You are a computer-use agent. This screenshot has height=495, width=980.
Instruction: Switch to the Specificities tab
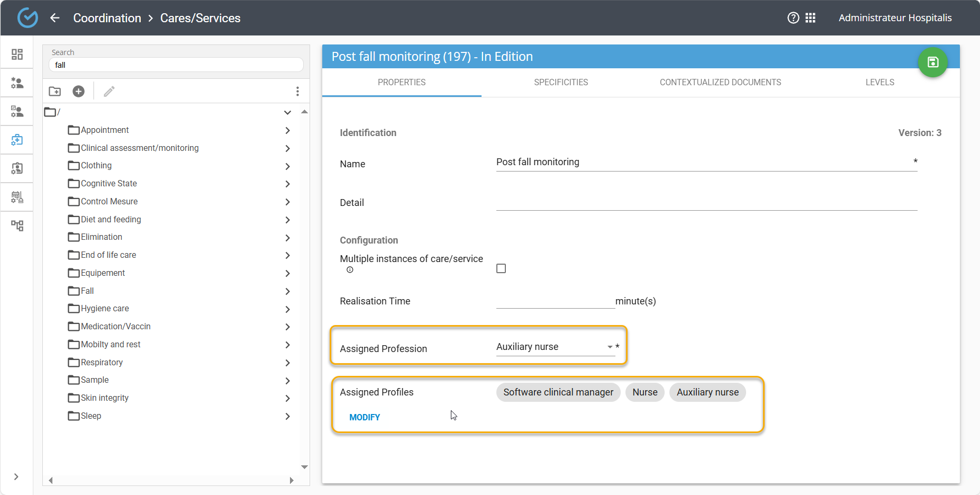coord(561,83)
